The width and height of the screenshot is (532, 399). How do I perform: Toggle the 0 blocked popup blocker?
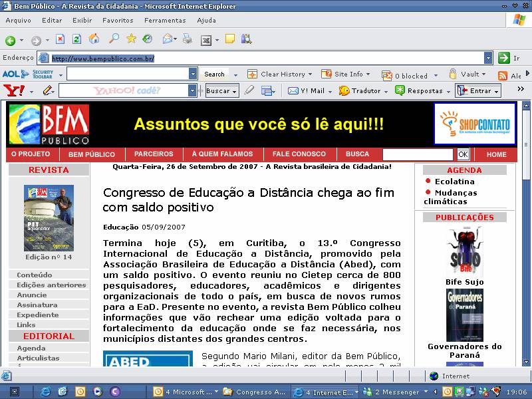pyautogui.click(x=405, y=75)
